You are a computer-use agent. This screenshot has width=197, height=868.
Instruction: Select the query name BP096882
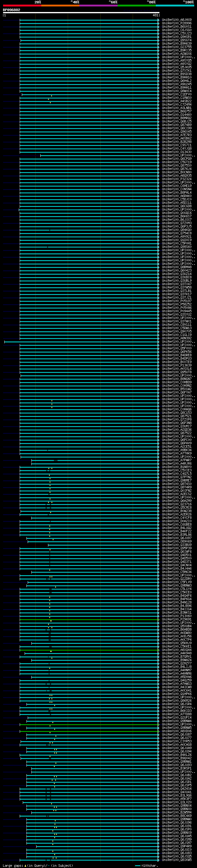click(x=11, y=10)
